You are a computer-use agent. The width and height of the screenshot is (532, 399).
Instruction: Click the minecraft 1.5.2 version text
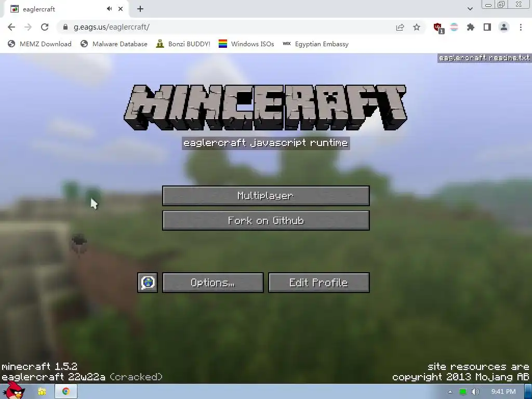tap(39, 366)
